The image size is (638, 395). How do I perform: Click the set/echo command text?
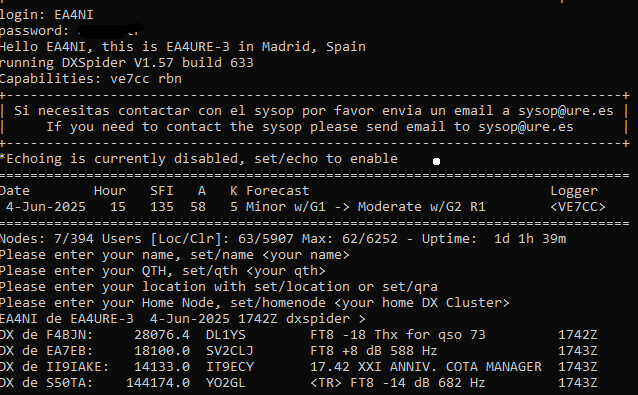(286, 159)
